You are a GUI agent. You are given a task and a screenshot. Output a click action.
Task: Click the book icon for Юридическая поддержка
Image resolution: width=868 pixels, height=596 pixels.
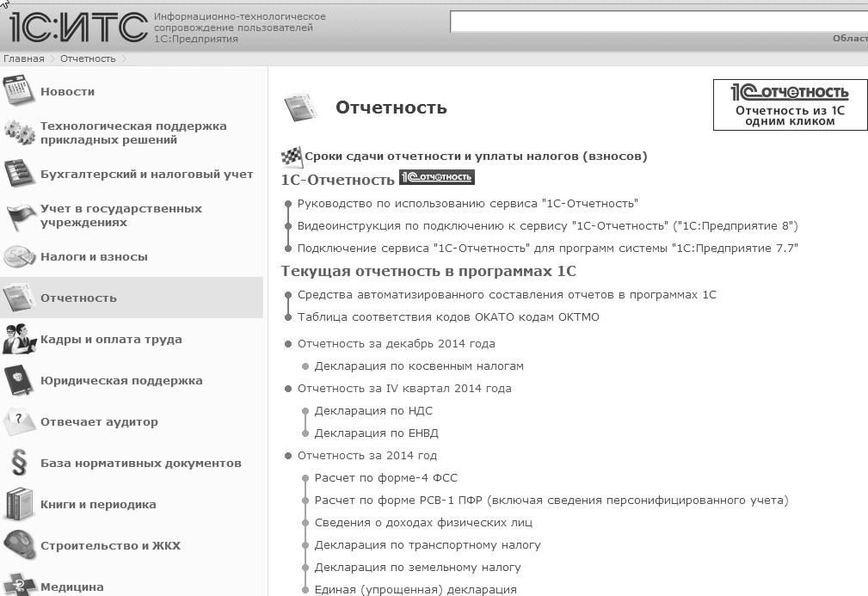(20, 380)
